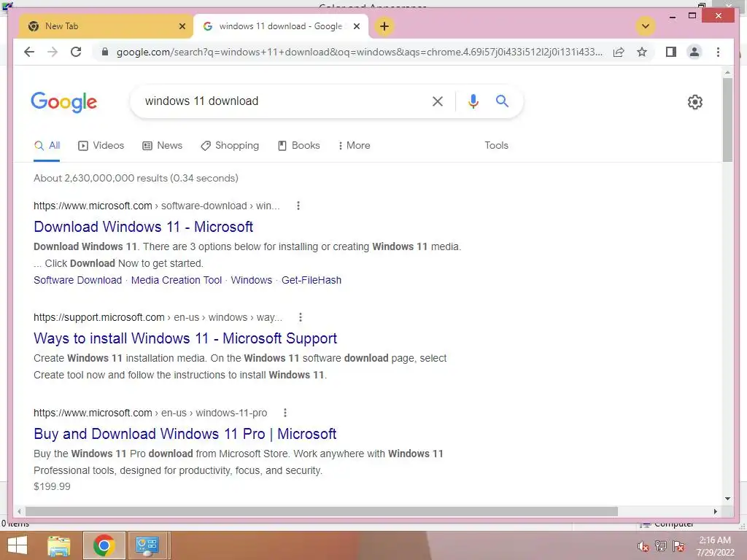Image resolution: width=747 pixels, height=560 pixels.
Task: Reload the page with the refresh icon
Action: tap(76, 52)
